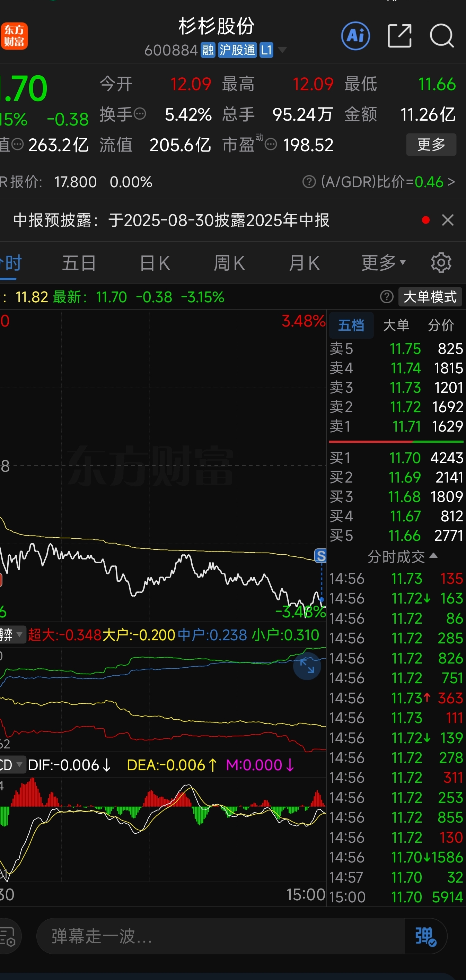
Task: Open the 中报预披露 announcement
Action: pos(172,220)
